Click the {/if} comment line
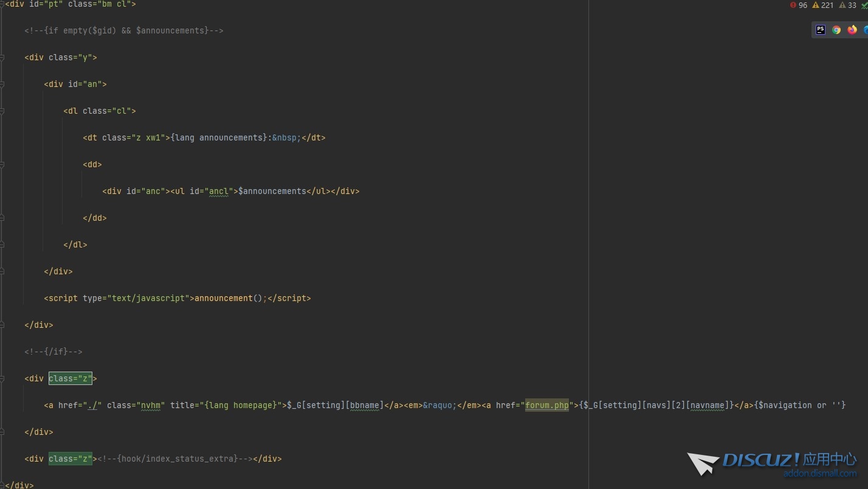Image resolution: width=868 pixels, height=489 pixels. (x=53, y=352)
